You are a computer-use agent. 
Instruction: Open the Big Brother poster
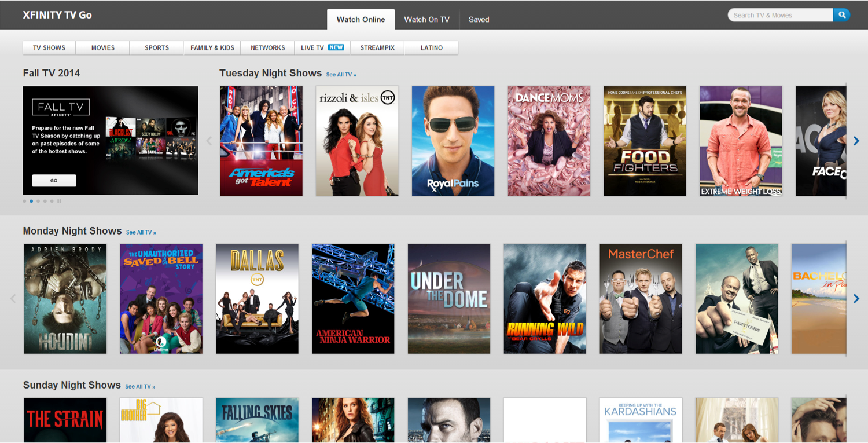pos(161,420)
